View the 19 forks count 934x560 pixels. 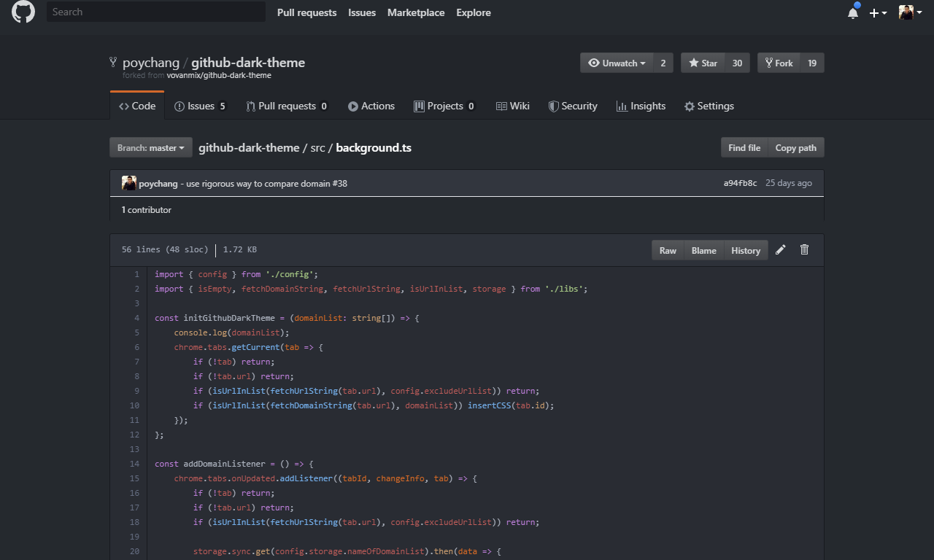pos(812,63)
